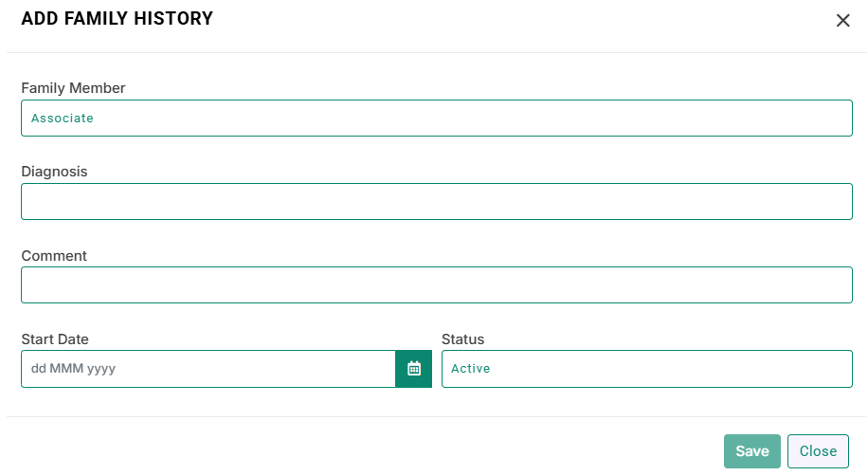The height and width of the screenshot is (476, 868).
Task: Select the Start Date text field
Action: (208, 369)
